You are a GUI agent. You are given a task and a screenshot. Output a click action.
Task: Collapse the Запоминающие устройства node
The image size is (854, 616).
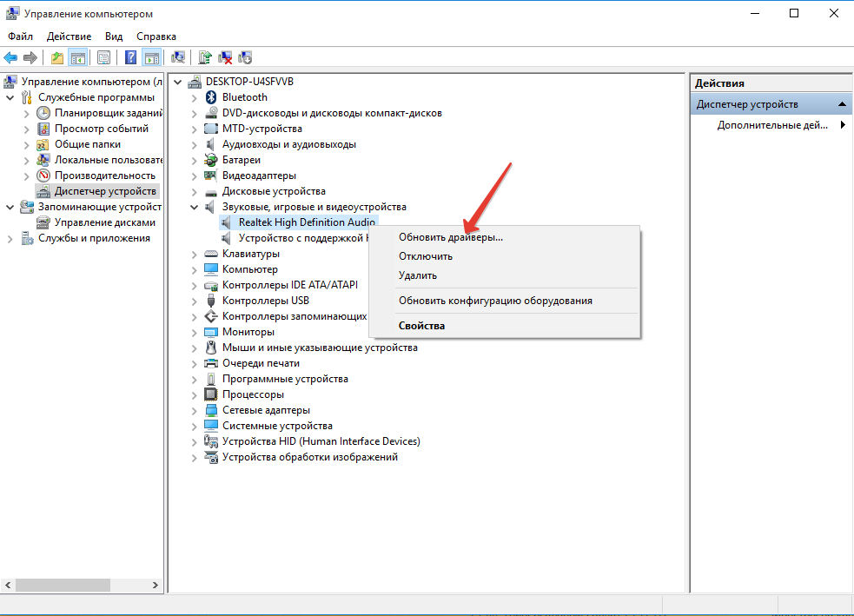point(10,207)
